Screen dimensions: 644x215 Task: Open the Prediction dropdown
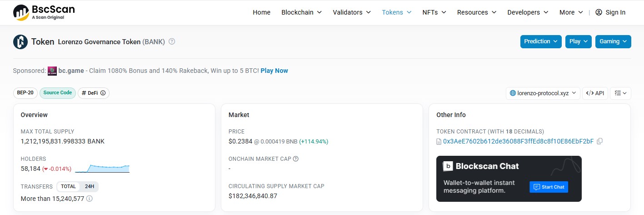(x=541, y=41)
